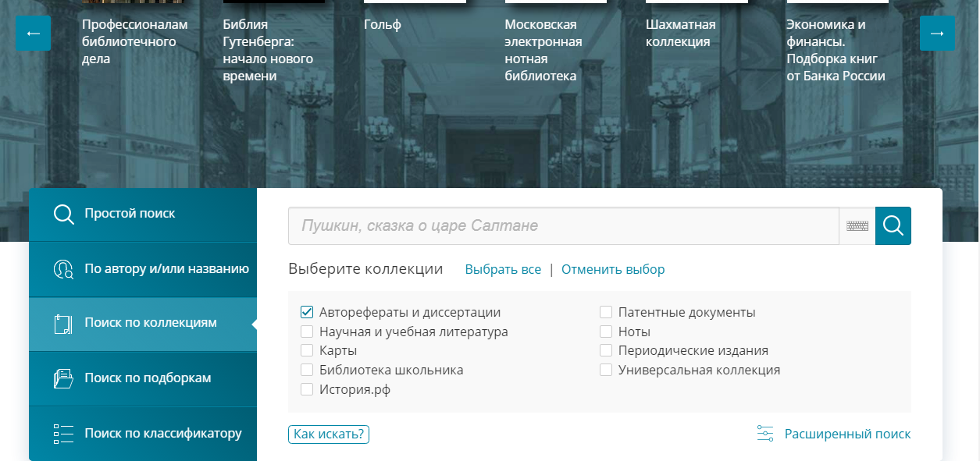The width and height of the screenshot is (980, 461).
Task: Switch to Поиск по классификатору tab
Action: (x=143, y=434)
